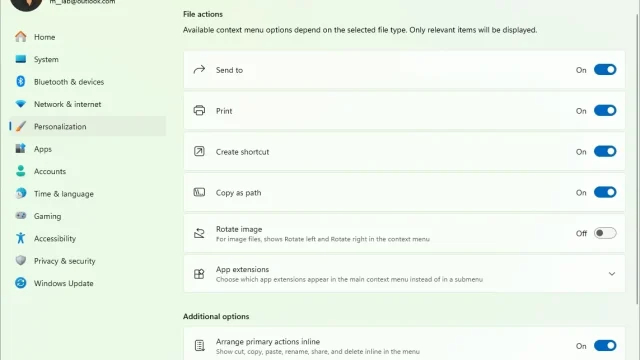Turn off the Send to toggle
The height and width of the screenshot is (360, 640).
(x=605, y=70)
